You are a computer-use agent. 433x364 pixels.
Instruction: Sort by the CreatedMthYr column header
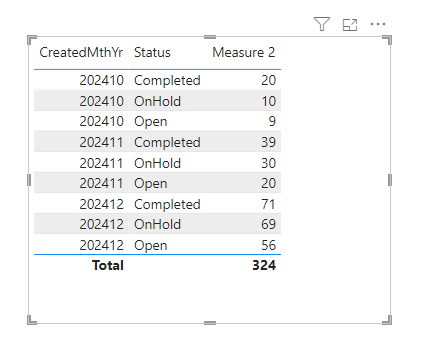[x=81, y=52]
